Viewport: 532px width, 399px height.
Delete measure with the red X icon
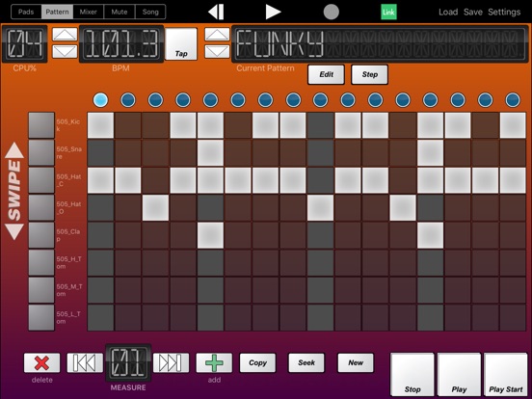click(x=41, y=362)
